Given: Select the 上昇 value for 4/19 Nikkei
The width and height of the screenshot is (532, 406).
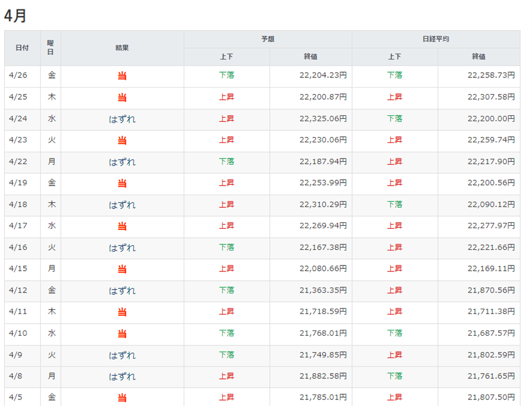Looking at the screenshot, I should [x=394, y=183].
